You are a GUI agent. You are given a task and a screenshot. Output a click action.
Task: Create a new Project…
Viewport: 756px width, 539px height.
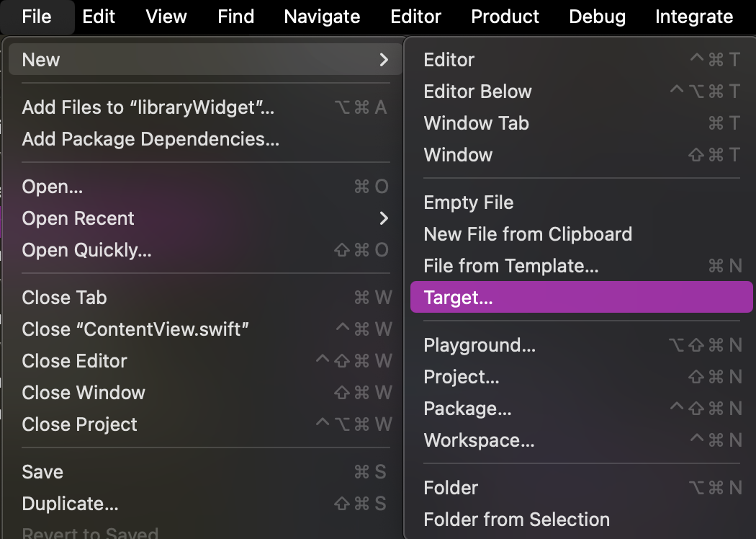click(x=582, y=376)
